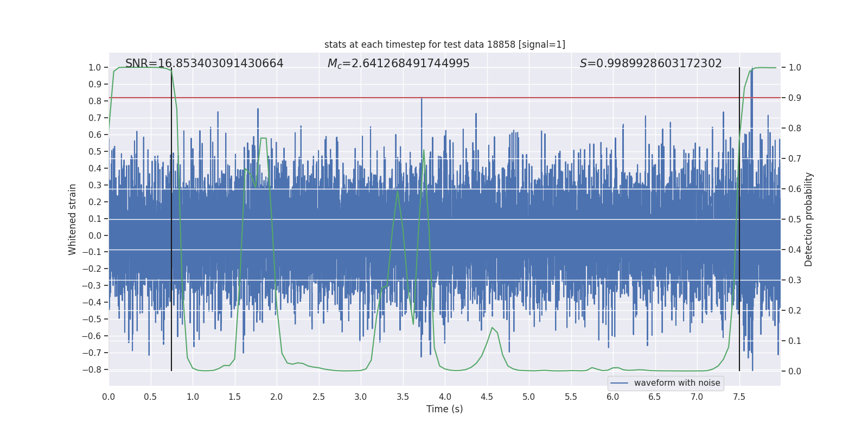
Task: Click Time axis tick label 4.5
Action: point(487,397)
